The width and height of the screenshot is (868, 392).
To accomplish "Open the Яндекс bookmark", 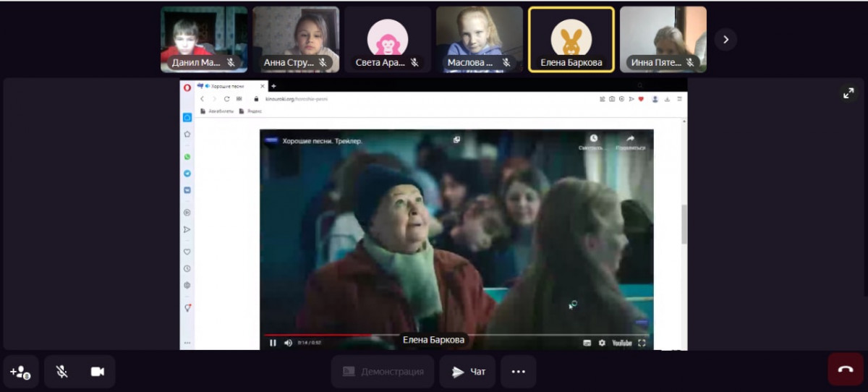I will 250,111.
